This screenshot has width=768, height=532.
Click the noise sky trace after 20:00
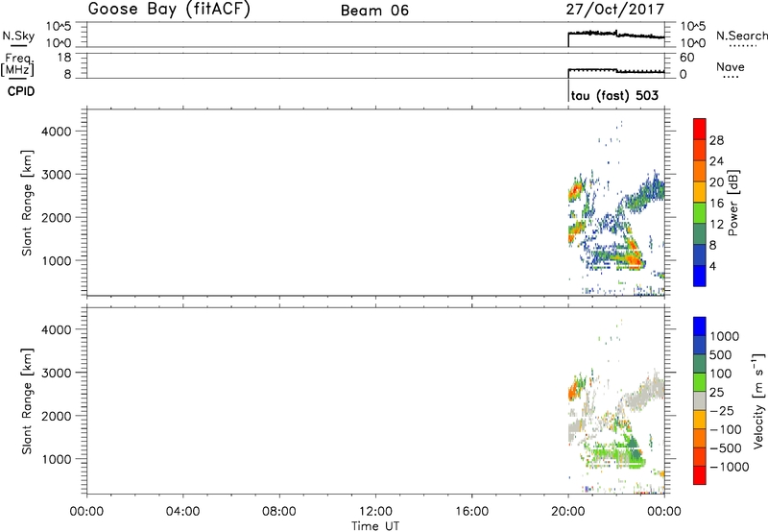[x=616, y=35]
